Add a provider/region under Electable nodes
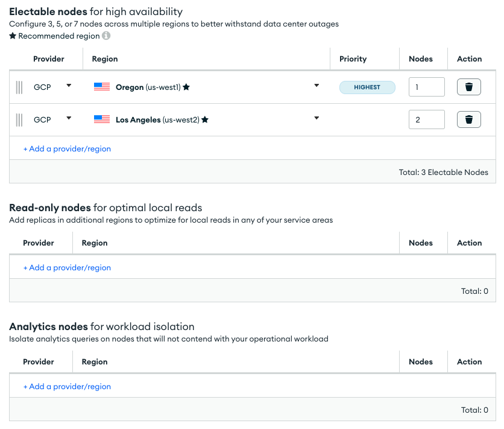This screenshot has height=429, width=504. tap(67, 148)
